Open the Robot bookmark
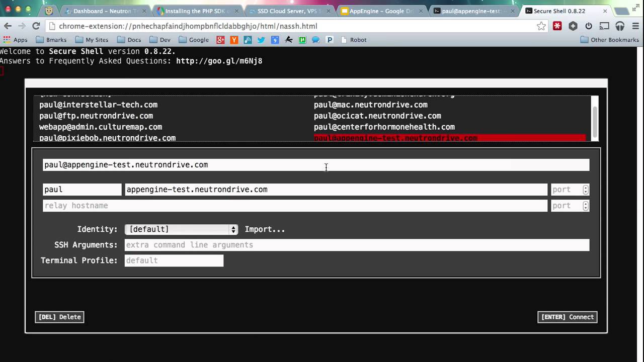This screenshot has height=362, width=644. 353,40
